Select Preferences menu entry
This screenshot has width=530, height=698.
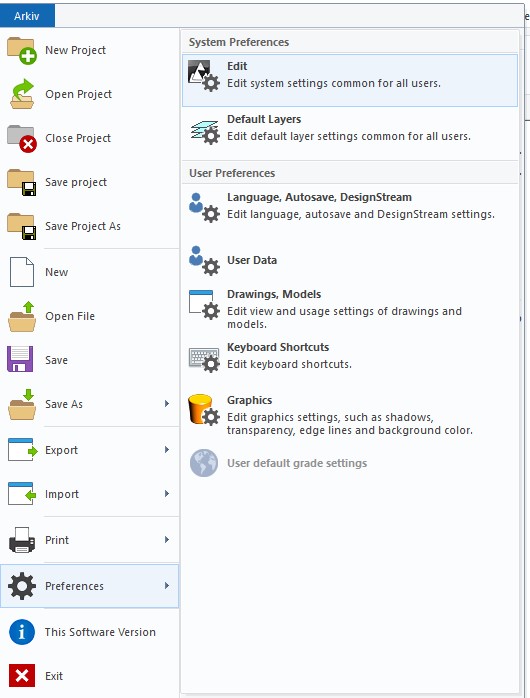click(89, 586)
